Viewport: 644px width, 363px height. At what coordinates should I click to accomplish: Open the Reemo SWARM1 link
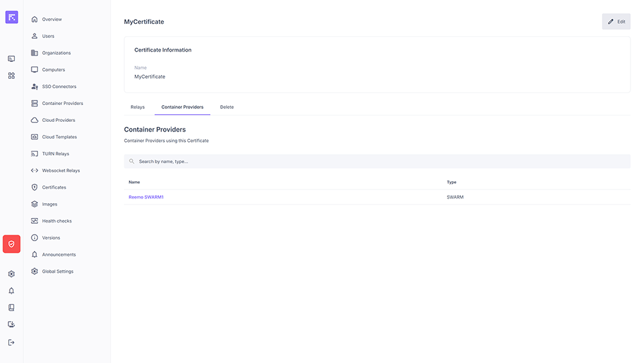point(146,197)
